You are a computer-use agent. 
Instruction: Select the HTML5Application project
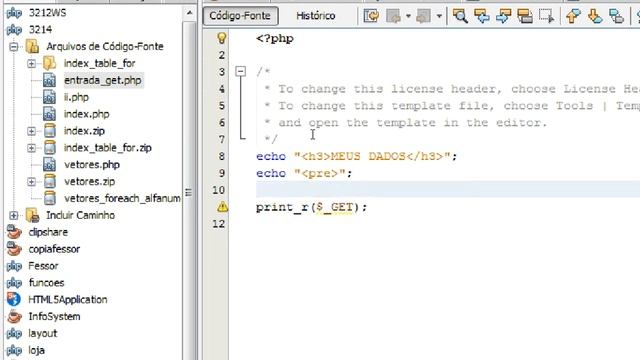pos(68,300)
